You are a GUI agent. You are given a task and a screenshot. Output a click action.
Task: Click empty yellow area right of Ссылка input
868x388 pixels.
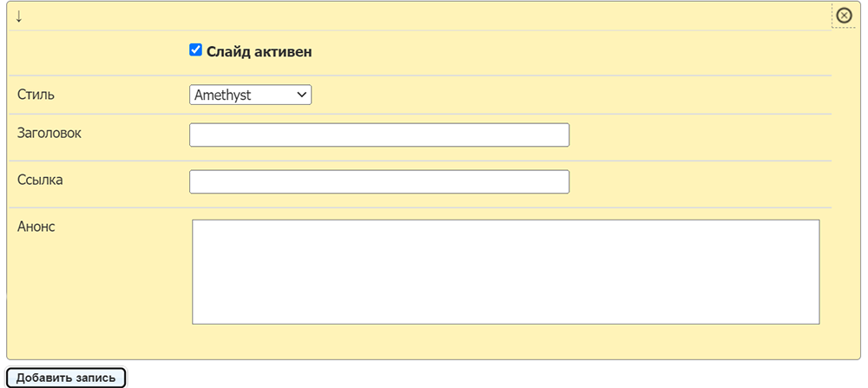700,181
